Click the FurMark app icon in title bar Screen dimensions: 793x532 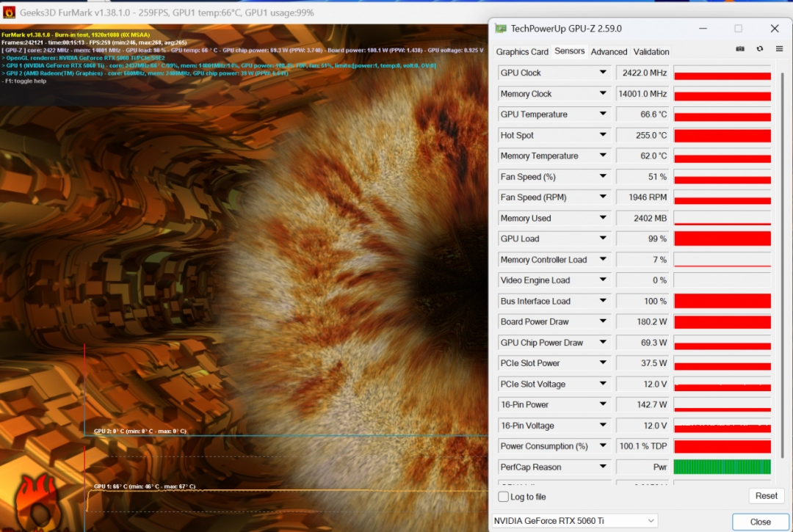pyautogui.click(x=9, y=12)
